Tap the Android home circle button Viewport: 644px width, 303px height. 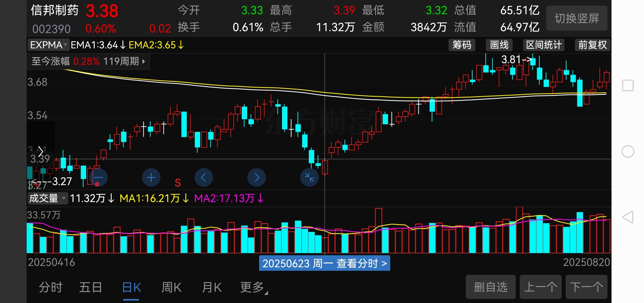point(628,151)
